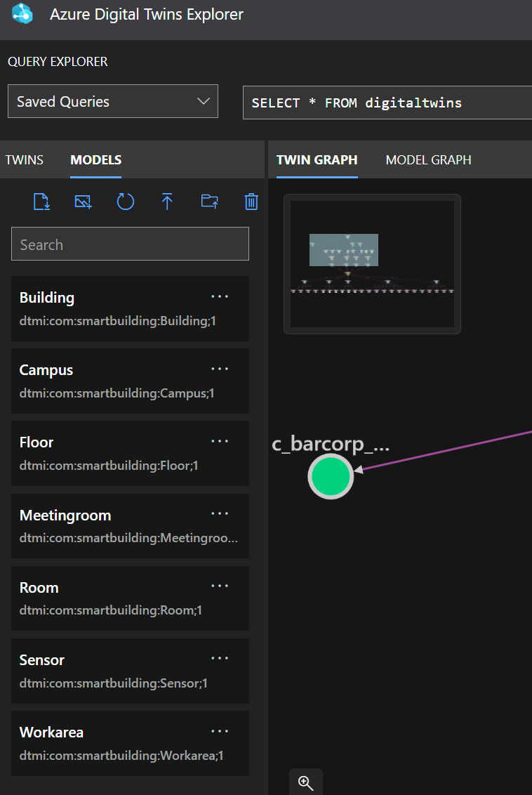Open the more options for Room model
This screenshot has width=532, height=795.
(x=220, y=586)
